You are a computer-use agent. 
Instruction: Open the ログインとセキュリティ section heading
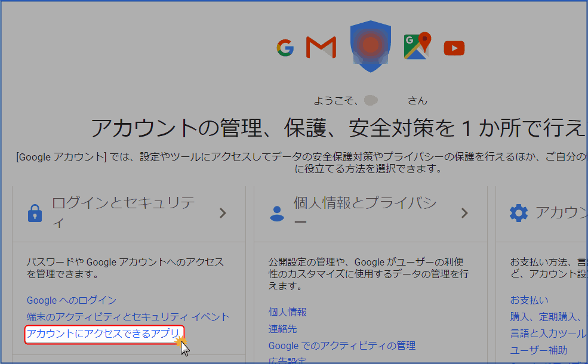[x=124, y=212]
